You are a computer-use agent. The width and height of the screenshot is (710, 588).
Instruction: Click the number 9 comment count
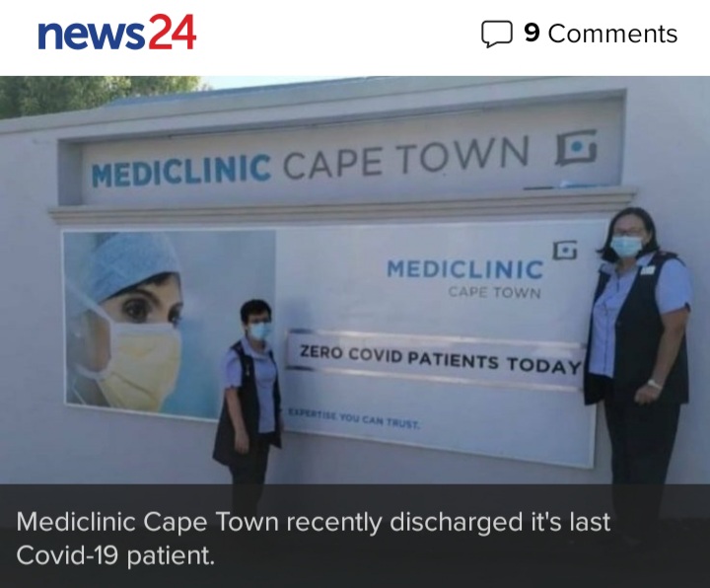532,33
